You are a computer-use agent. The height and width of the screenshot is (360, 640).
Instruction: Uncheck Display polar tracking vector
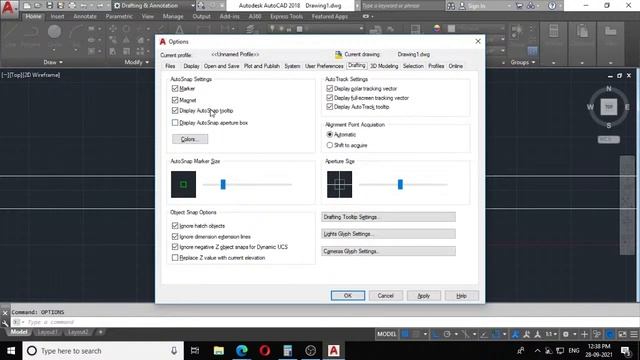click(330, 88)
